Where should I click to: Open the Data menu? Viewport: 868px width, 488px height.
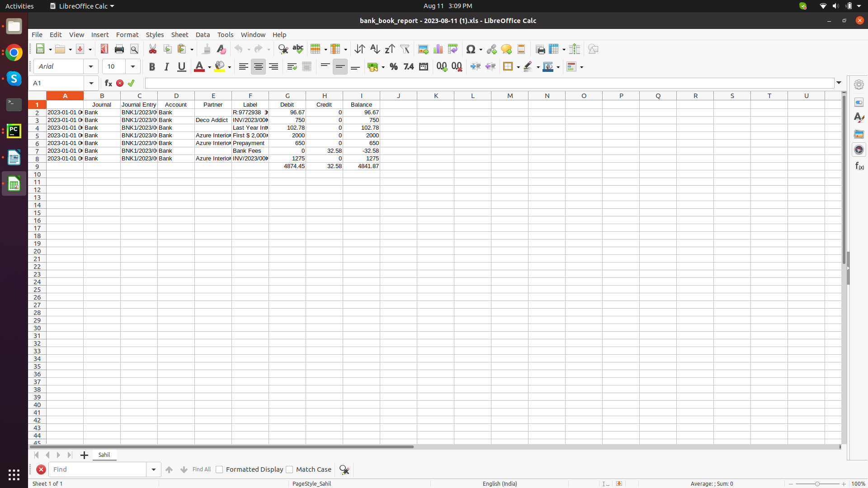tap(203, 35)
